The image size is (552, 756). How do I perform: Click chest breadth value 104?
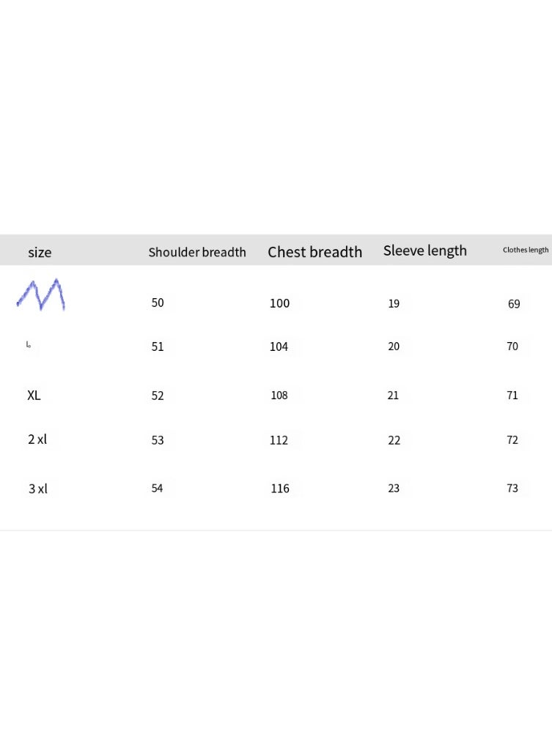coord(279,346)
